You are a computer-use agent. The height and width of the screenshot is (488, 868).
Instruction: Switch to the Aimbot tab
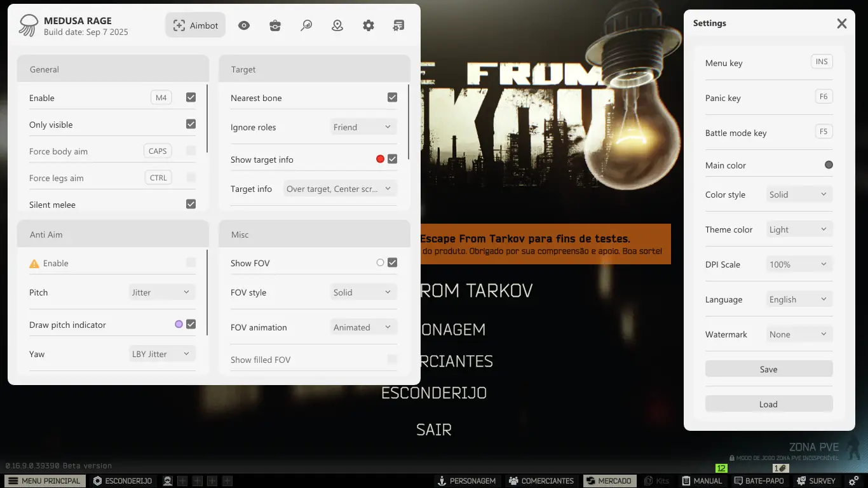tap(196, 25)
